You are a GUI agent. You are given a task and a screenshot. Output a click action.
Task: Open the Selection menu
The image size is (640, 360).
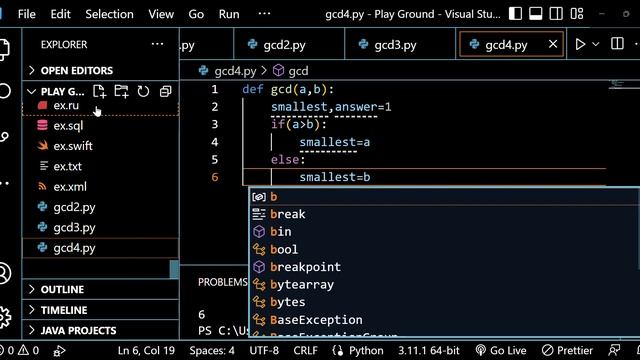(x=109, y=14)
